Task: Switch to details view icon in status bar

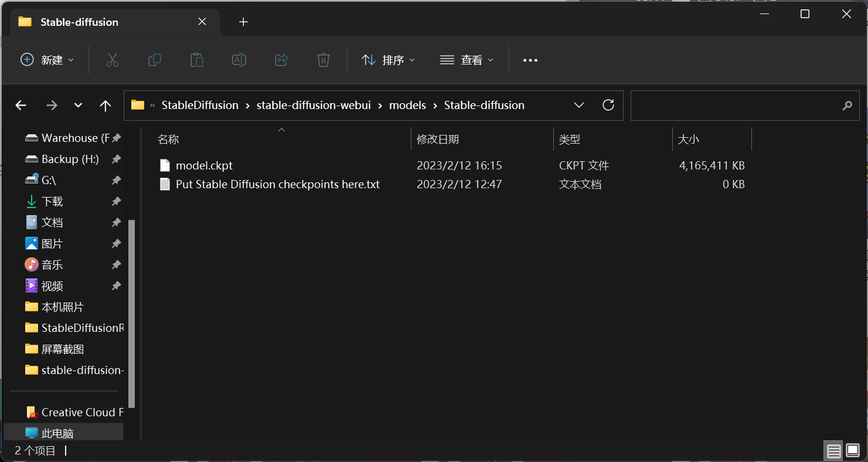Action: point(834,451)
